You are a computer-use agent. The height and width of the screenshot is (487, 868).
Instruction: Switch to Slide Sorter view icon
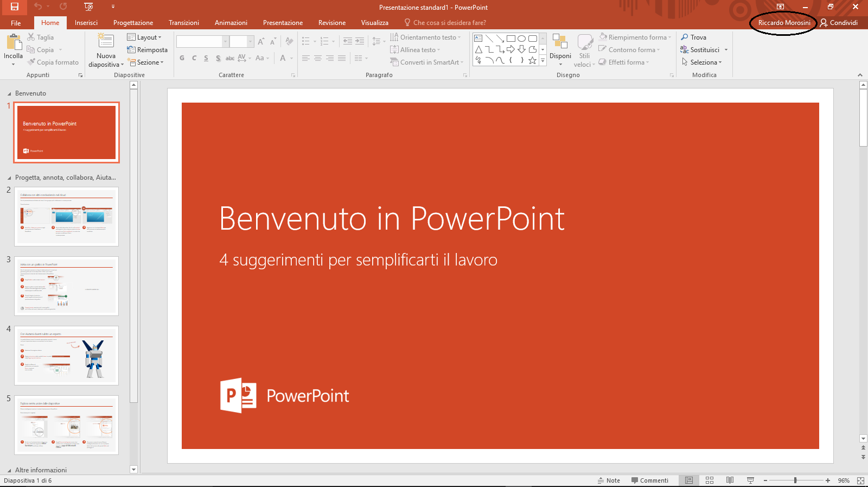coord(710,480)
